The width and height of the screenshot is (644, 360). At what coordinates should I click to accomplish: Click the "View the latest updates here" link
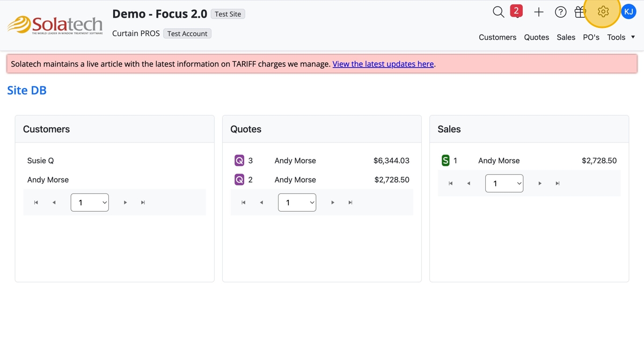(x=383, y=64)
